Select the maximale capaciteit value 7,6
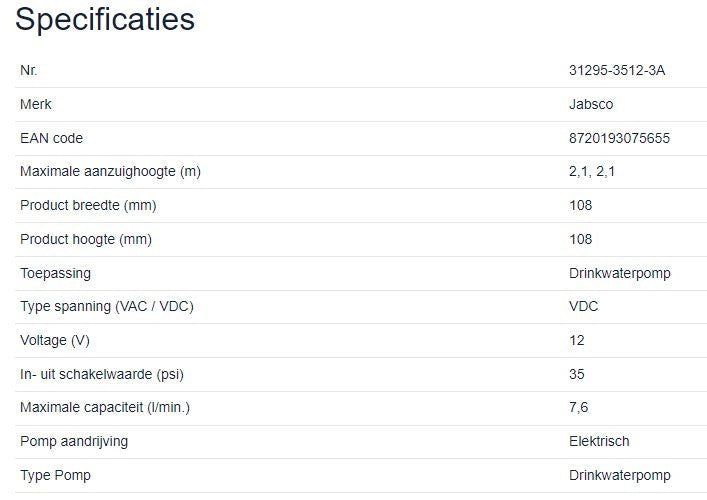This screenshot has width=707, height=500. (578, 408)
